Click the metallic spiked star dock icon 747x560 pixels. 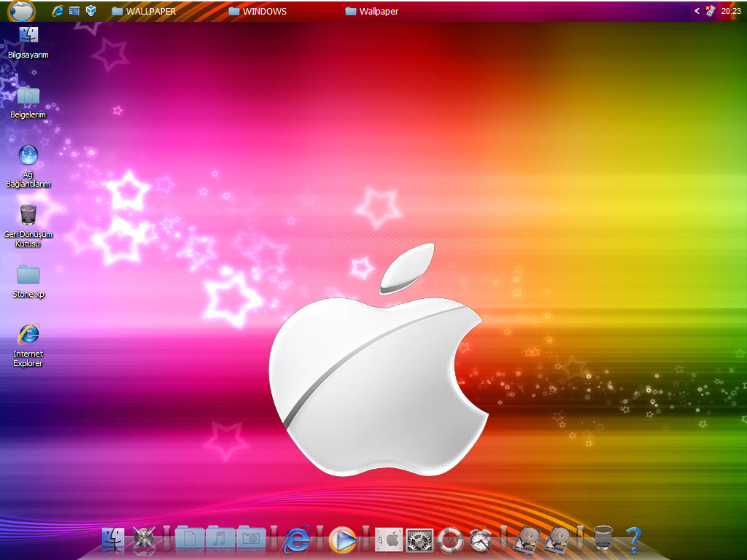[x=144, y=540]
